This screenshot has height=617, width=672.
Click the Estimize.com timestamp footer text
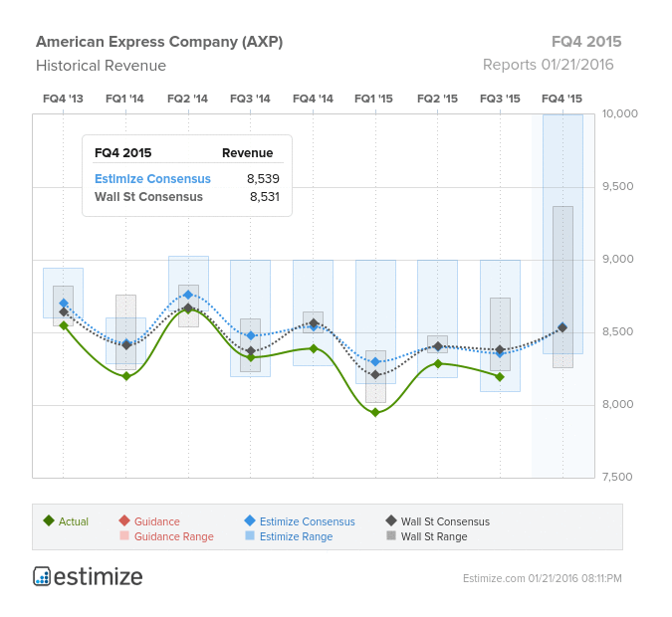543,578
